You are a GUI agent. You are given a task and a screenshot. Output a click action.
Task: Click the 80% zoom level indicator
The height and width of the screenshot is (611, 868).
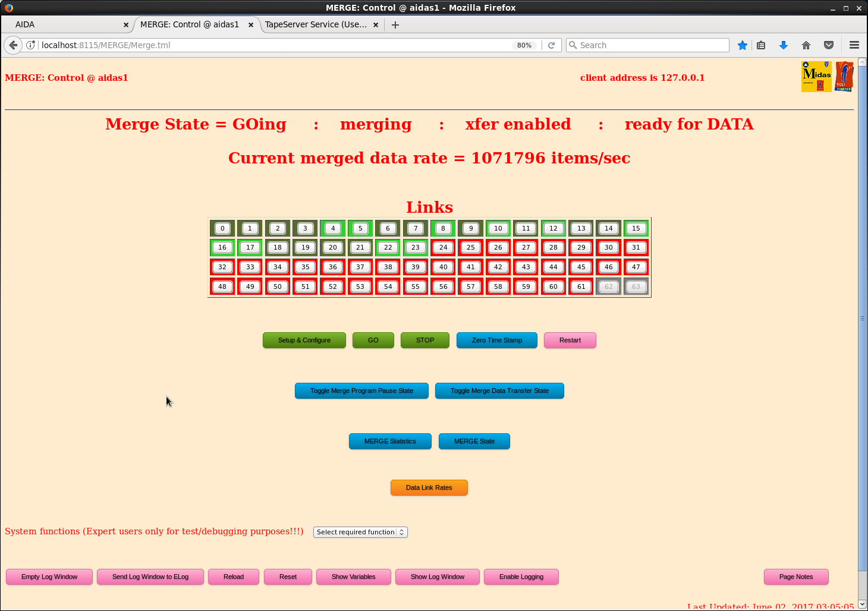coord(524,45)
